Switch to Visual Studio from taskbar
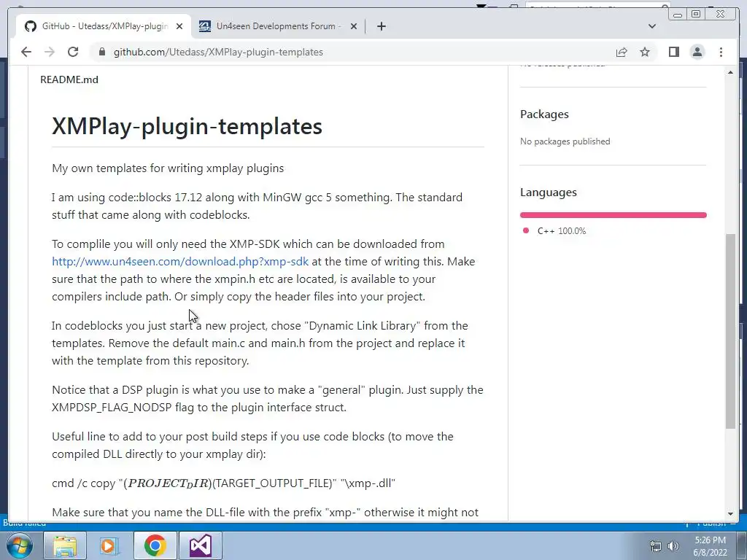Image resolution: width=747 pixels, height=560 pixels. point(200,545)
